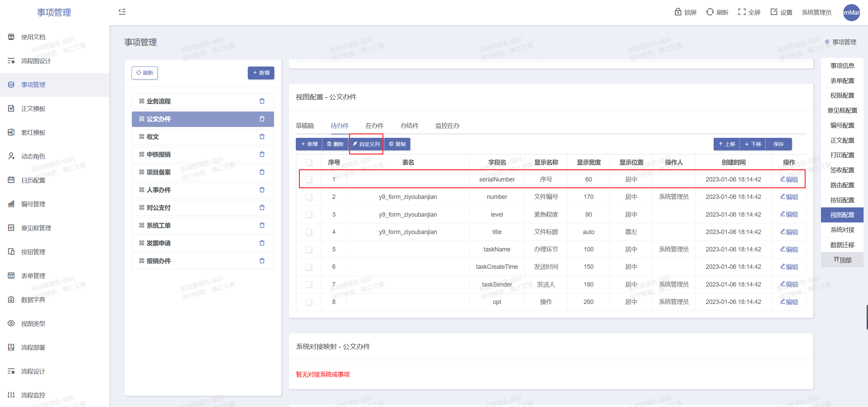The height and width of the screenshot is (407, 868).
Task: Open 使用文档 in the sidebar
Action: pos(33,37)
